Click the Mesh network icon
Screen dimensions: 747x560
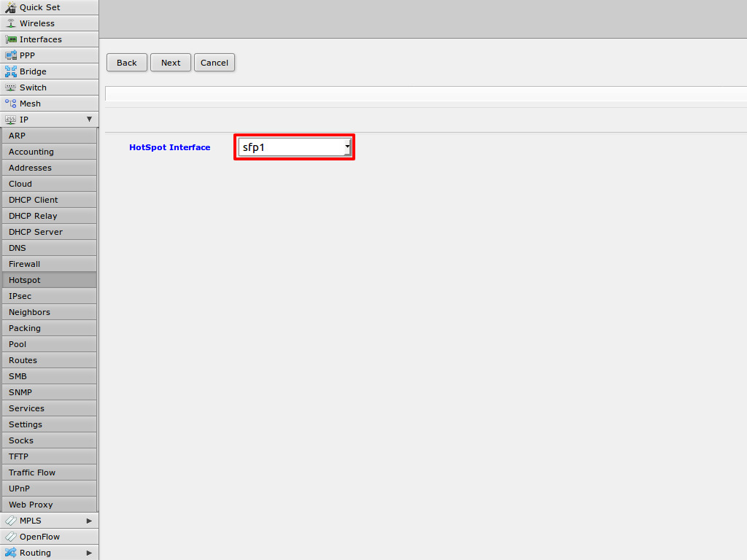[x=10, y=104]
